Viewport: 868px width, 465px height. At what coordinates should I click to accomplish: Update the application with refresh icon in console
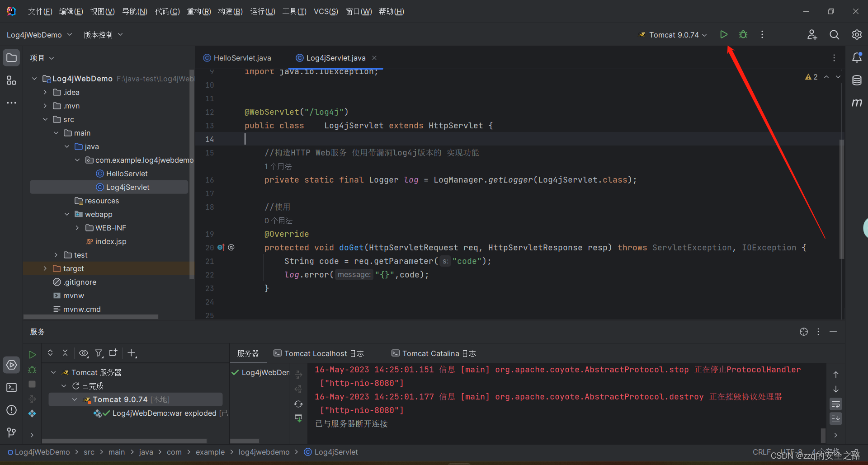coord(298,404)
